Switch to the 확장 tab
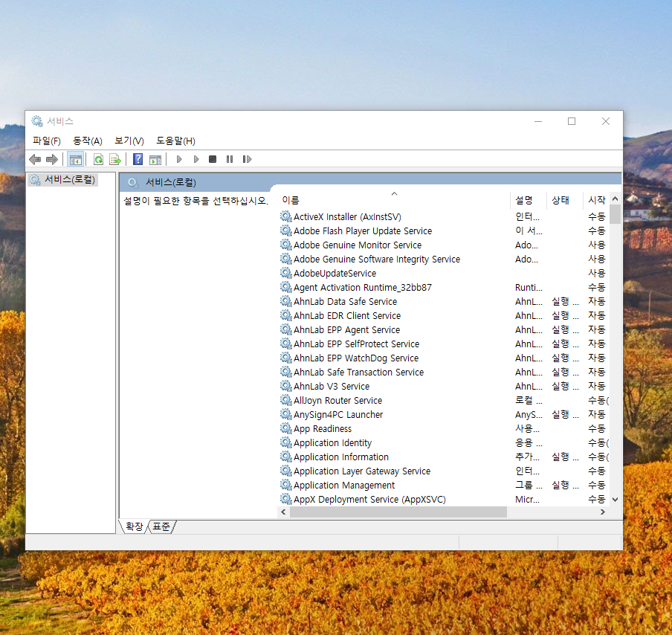672x635 pixels. (x=134, y=526)
